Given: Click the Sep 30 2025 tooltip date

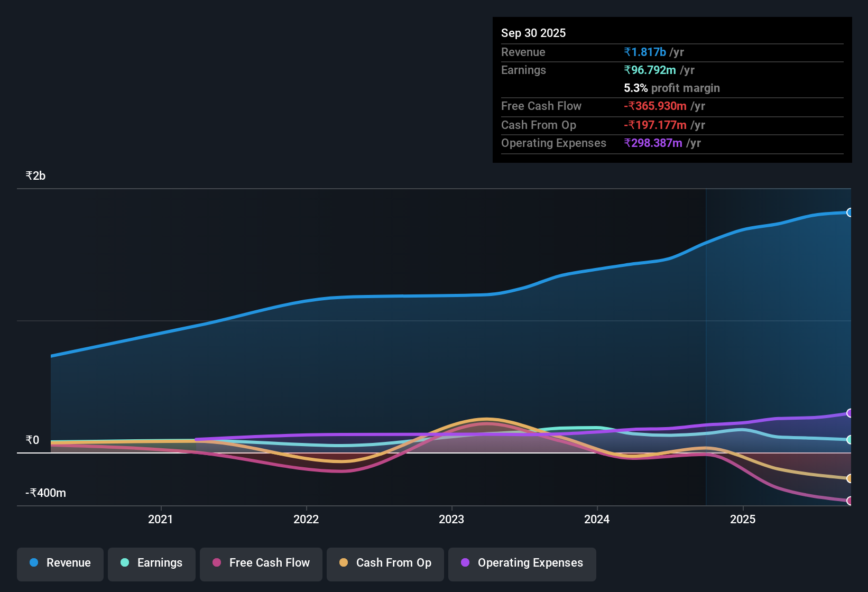Looking at the screenshot, I should 533,33.
